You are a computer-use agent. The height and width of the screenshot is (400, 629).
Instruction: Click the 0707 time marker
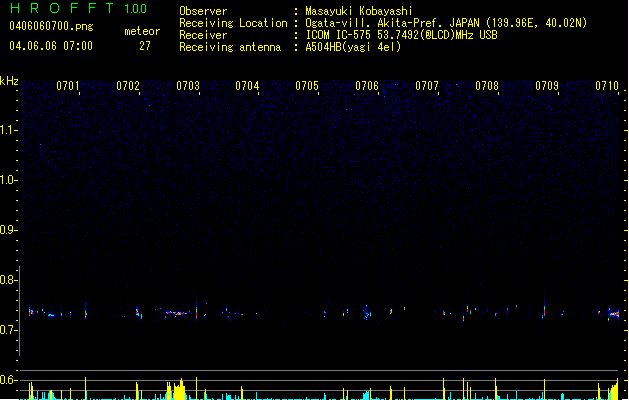point(427,86)
